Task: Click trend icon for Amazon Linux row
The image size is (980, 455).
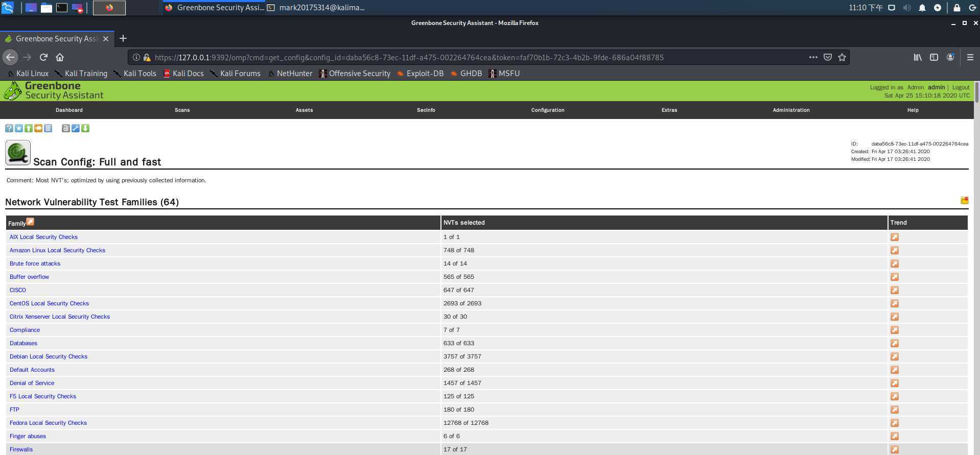Action: pos(894,250)
